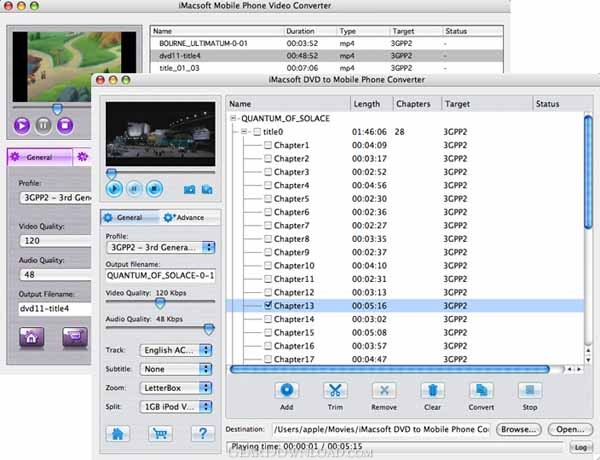The height and width of the screenshot is (460, 600).
Task: Click the Video Quality slider handle
Action: tap(160, 303)
